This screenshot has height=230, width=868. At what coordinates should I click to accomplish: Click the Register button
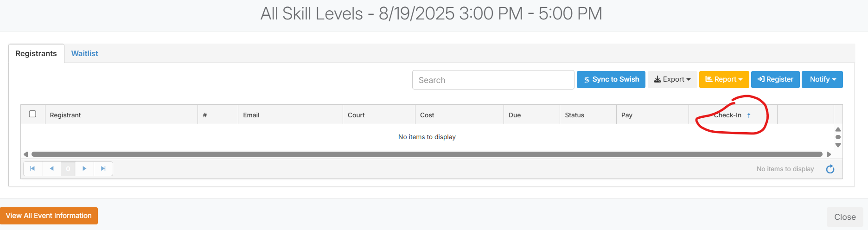775,79
